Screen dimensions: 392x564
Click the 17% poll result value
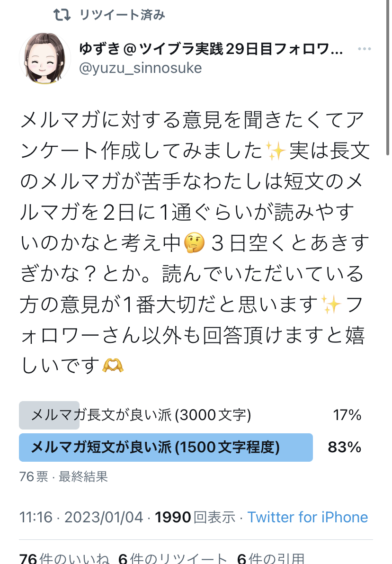coord(347,415)
